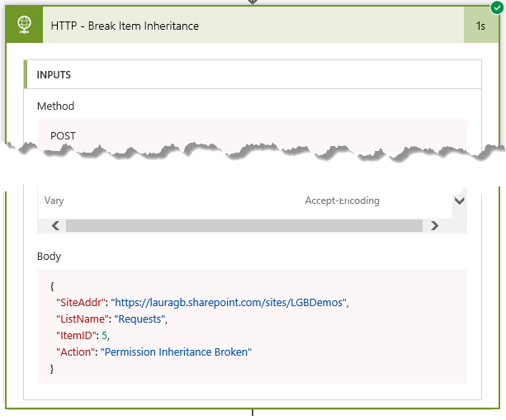Click the horizontal scrollbar track in headers
The width and height of the screenshot is (506, 420).
pyautogui.click(x=244, y=225)
